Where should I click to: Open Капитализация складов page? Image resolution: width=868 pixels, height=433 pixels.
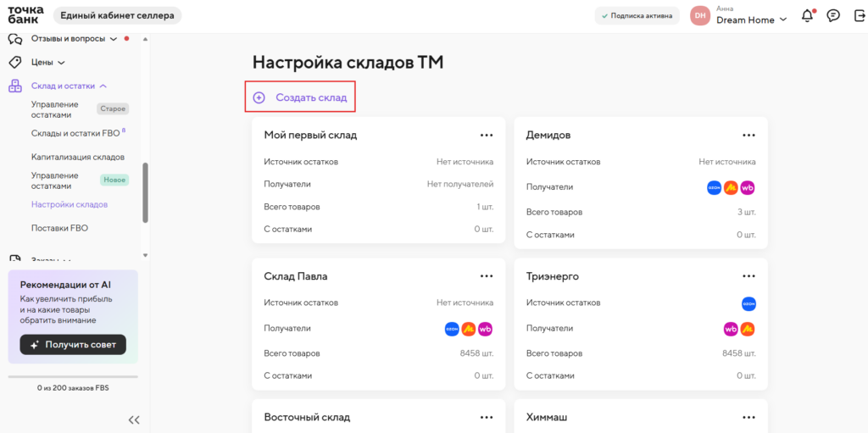click(78, 158)
